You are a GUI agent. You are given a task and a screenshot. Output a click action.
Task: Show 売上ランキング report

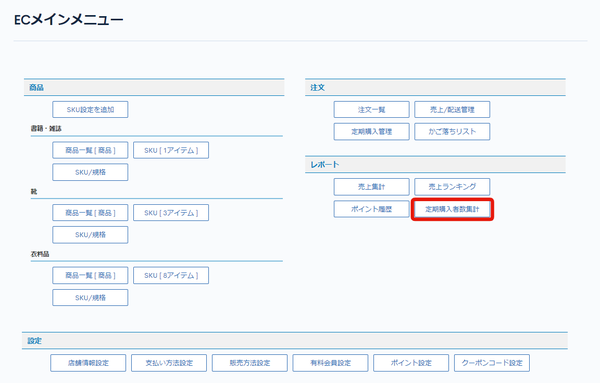452,187
